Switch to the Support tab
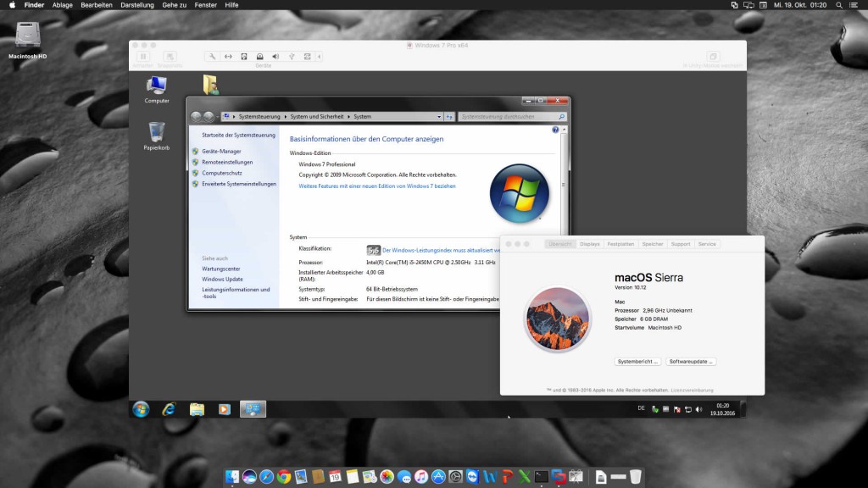The image size is (868, 488). (x=681, y=244)
